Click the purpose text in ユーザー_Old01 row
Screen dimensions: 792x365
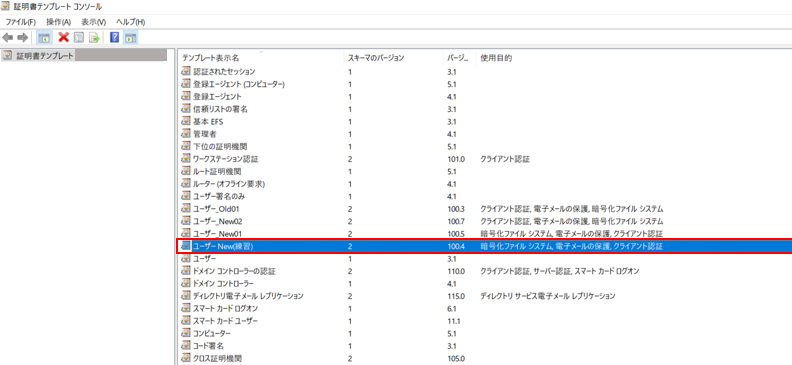[572, 208]
